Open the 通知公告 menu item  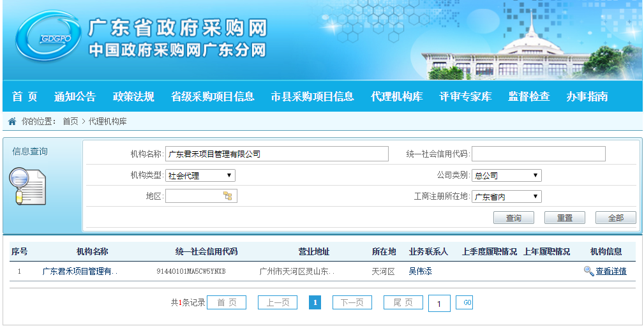[75, 96]
